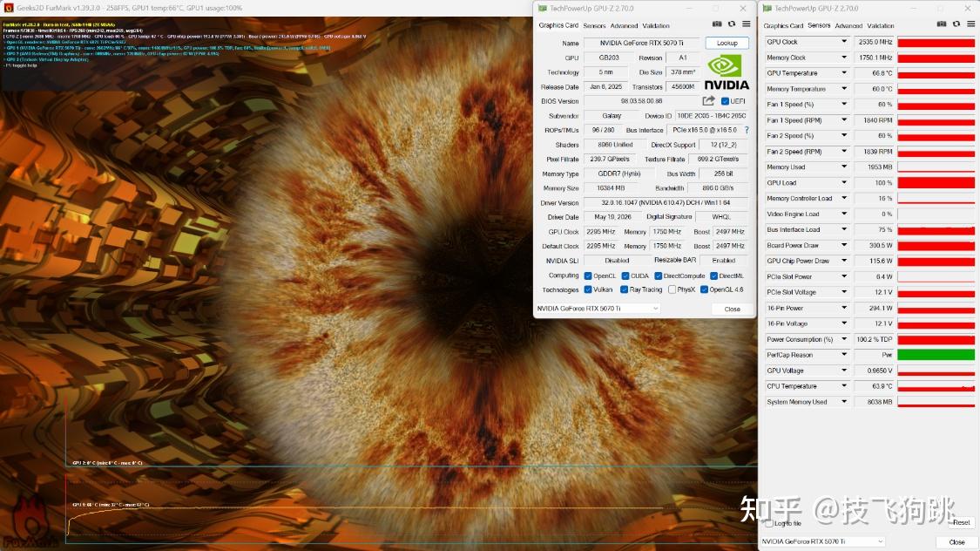Click Close button in Graphics Card window

pos(732,309)
